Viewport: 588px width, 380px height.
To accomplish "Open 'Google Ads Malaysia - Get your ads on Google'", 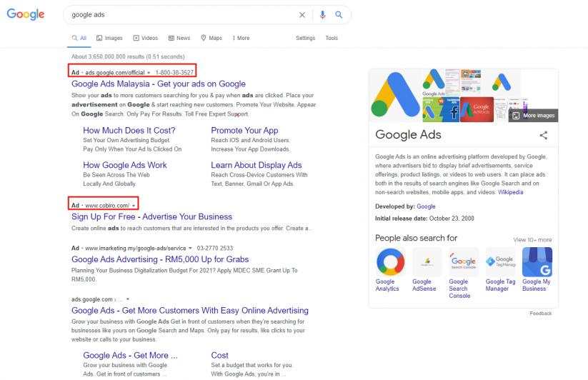I will pyautogui.click(x=159, y=84).
